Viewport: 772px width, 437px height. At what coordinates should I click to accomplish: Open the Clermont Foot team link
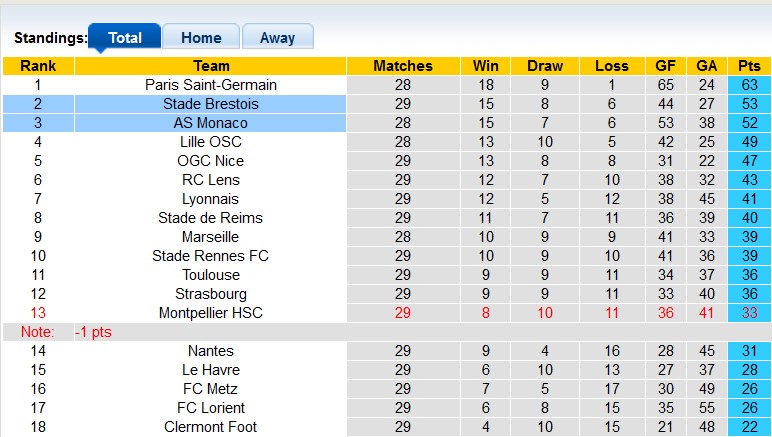[x=210, y=427]
